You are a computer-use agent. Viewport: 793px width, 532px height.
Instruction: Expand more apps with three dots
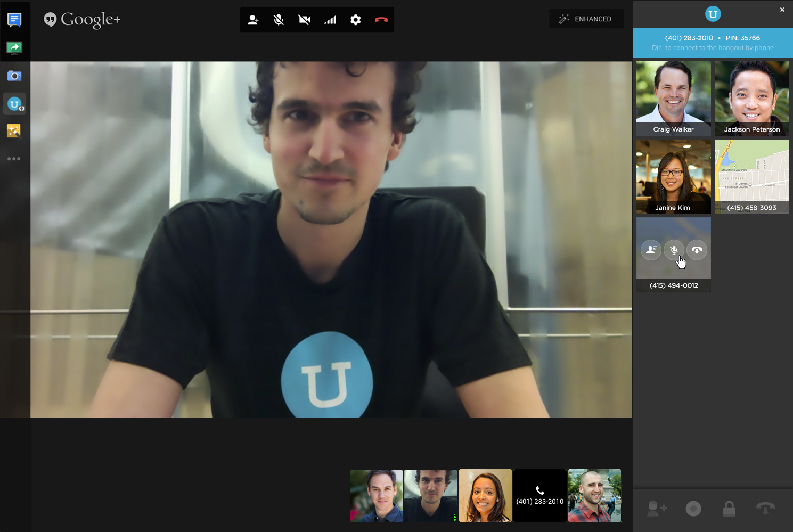tap(14, 159)
